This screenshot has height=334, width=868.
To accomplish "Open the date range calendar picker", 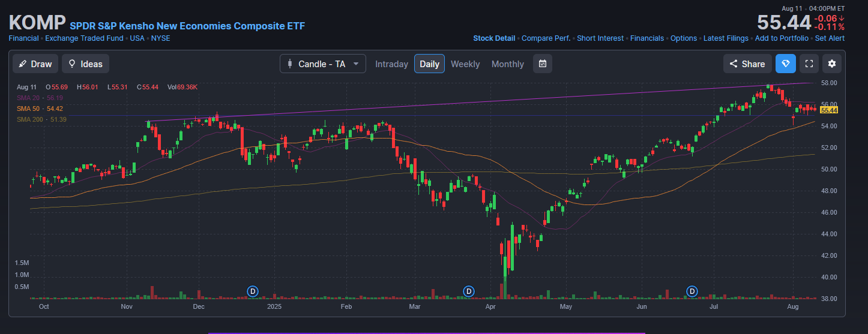I will [x=542, y=64].
